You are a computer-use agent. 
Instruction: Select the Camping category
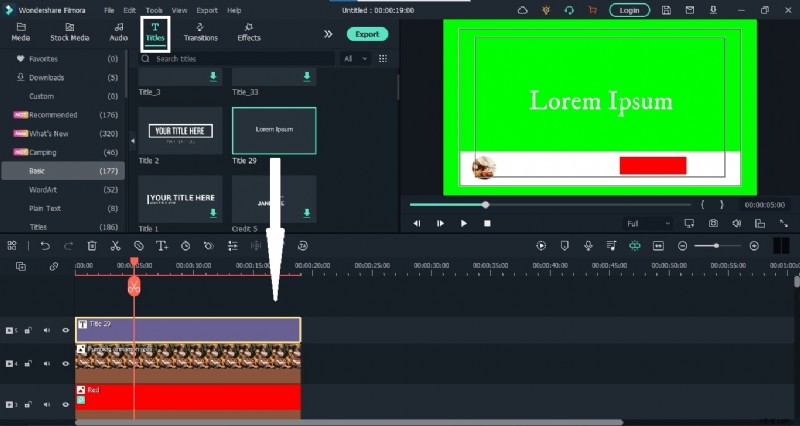tap(63, 152)
